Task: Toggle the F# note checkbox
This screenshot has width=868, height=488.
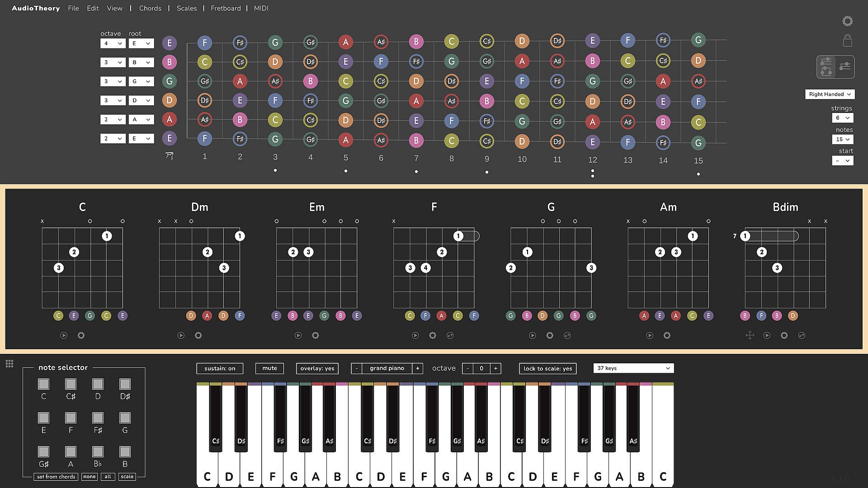Action: 98,418
